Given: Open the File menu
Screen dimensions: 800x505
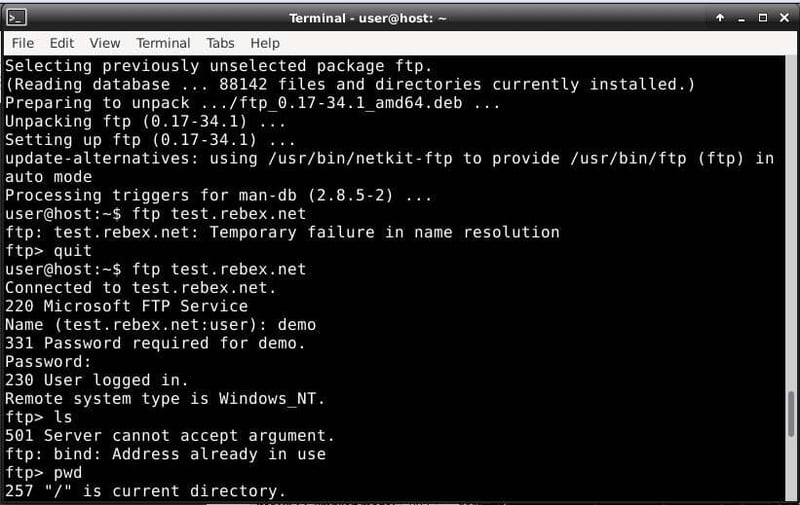Looking at the screenshot, I should [22, 43].
